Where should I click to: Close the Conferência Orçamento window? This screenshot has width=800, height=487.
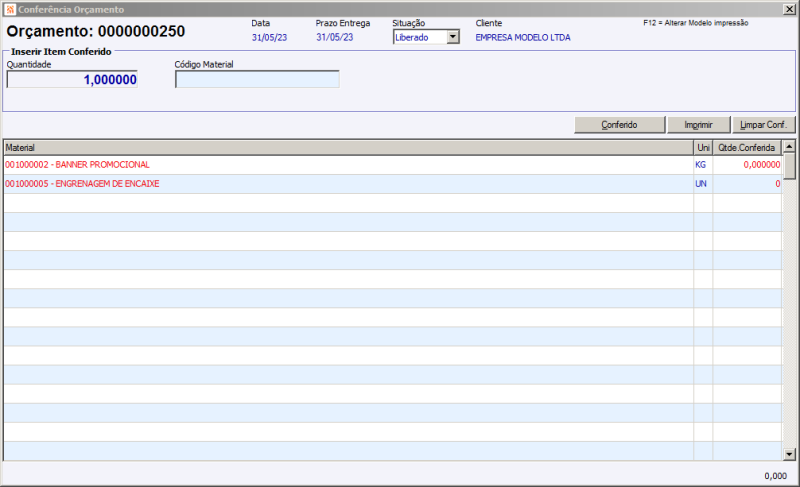click(x=789, y=9)
